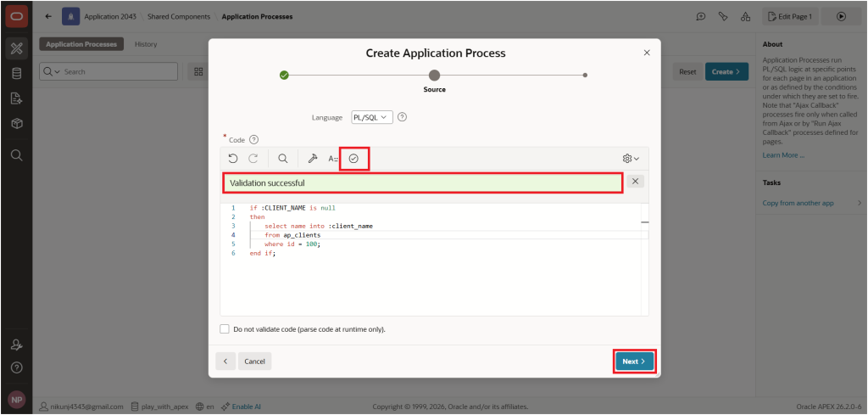
Task: Switch the grid view icon next to search
Action: click(198, 71)
